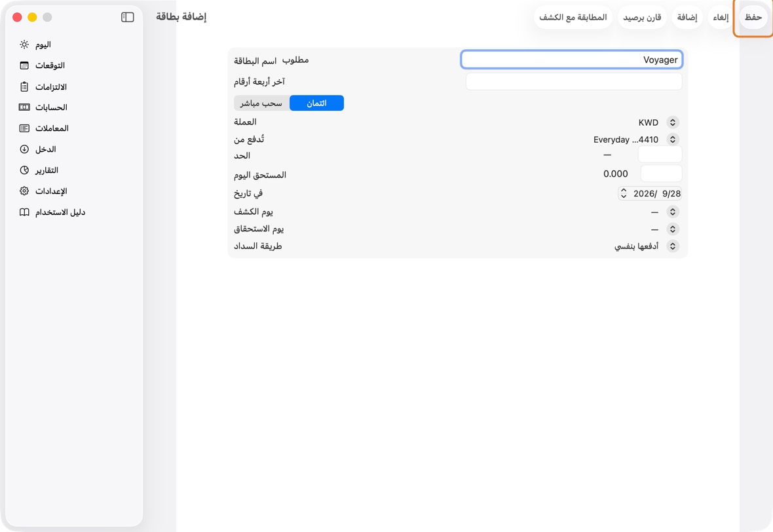Focus the اسم البطاقة field containing Voyager

[572, 60]
